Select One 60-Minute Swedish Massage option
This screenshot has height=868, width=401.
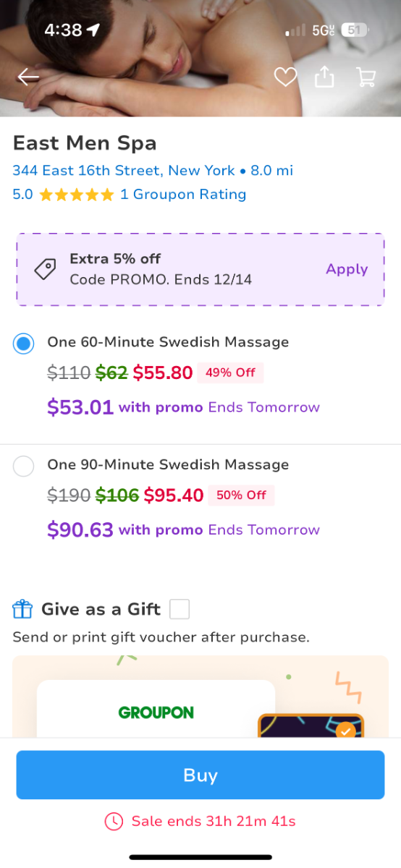(x=24, y=344)
